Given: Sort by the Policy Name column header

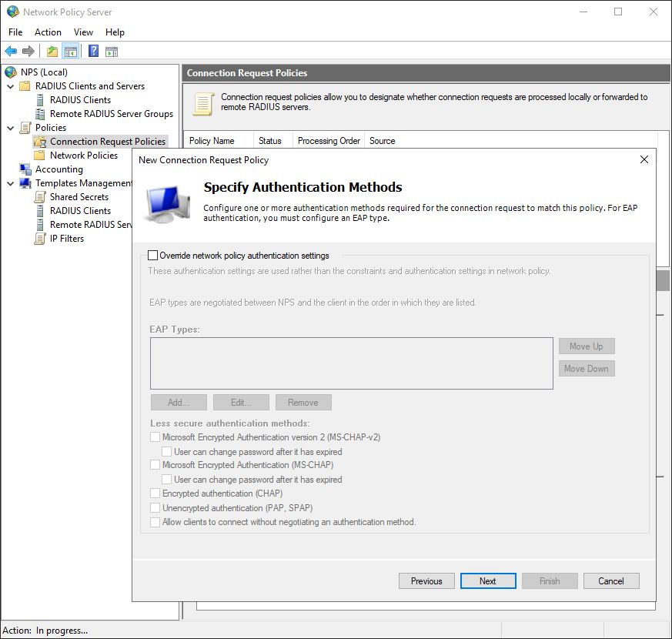Looking at the screenshot, I should click(219, 141).
